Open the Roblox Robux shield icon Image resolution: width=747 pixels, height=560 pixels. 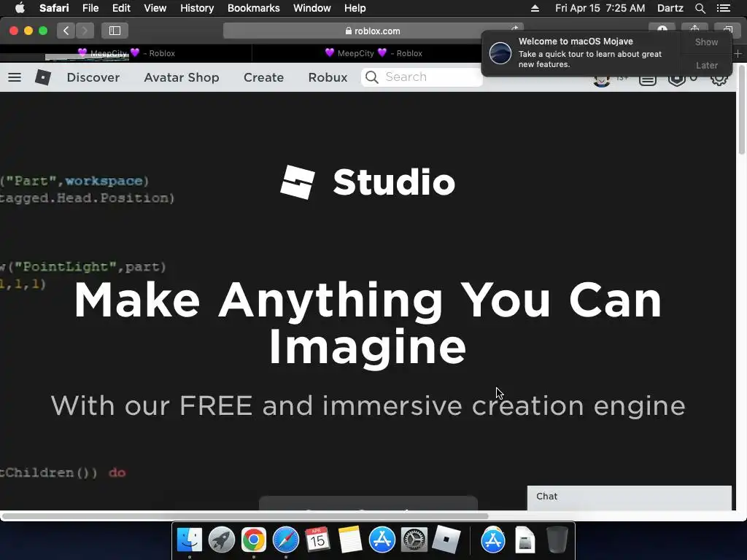click(x=676, y=79)
